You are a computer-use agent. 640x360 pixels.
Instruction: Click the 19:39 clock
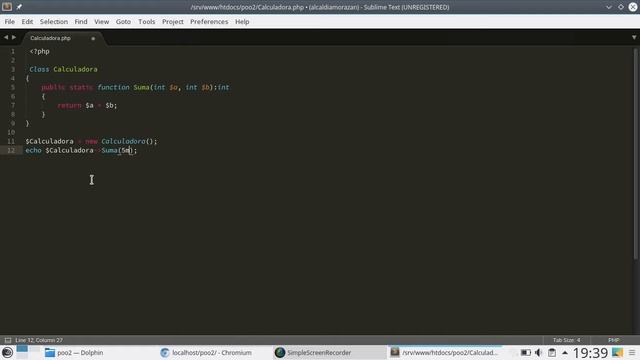point(590,352)
